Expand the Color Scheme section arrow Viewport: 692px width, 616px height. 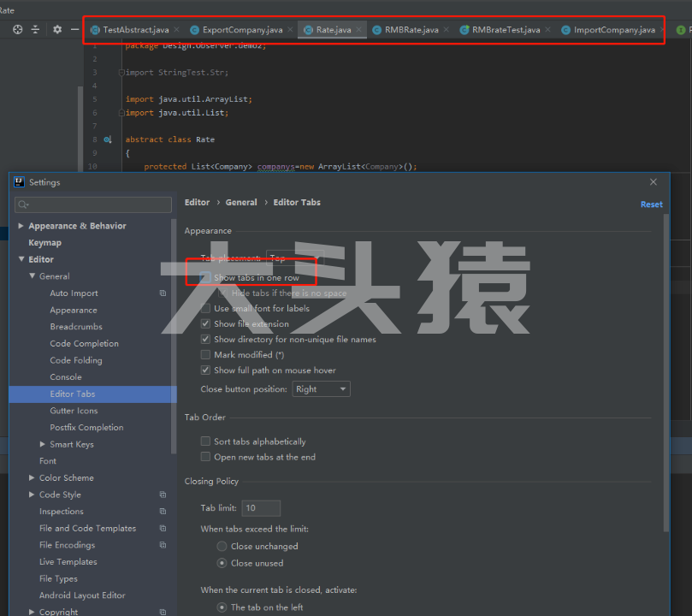(x=33, y=478)
